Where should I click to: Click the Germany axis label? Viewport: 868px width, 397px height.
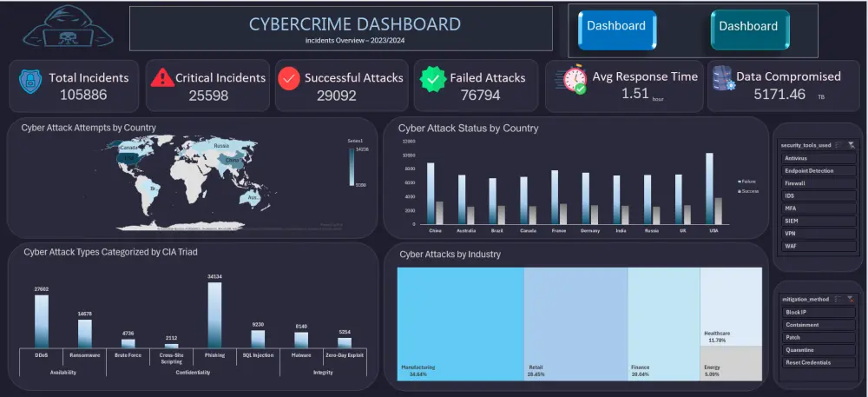pos(589,230)
